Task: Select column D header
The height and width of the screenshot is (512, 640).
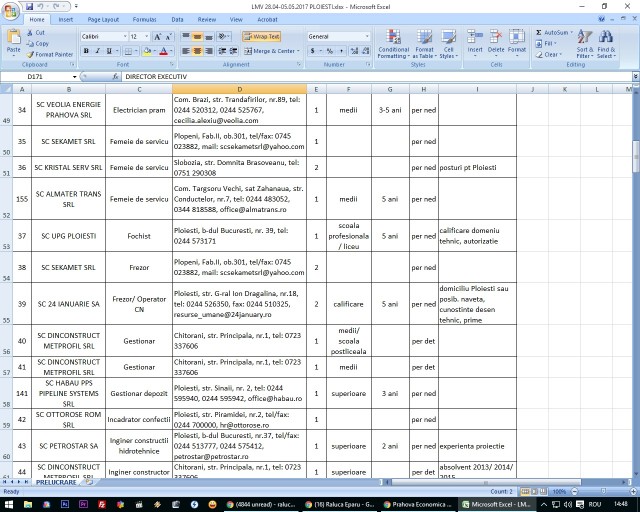Action: point(239,89)
